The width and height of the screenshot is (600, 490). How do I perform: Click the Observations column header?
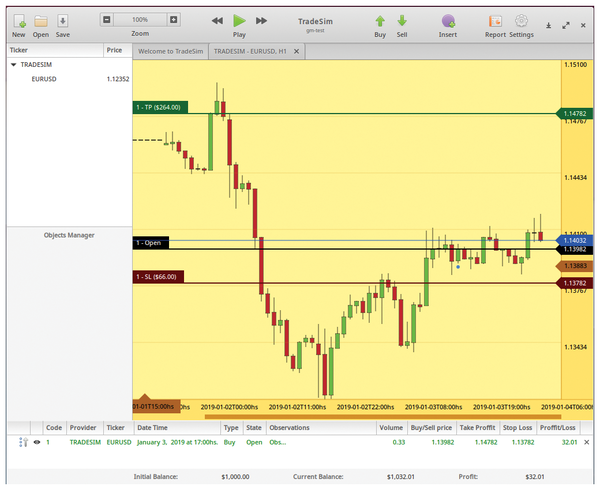(321, 428)
